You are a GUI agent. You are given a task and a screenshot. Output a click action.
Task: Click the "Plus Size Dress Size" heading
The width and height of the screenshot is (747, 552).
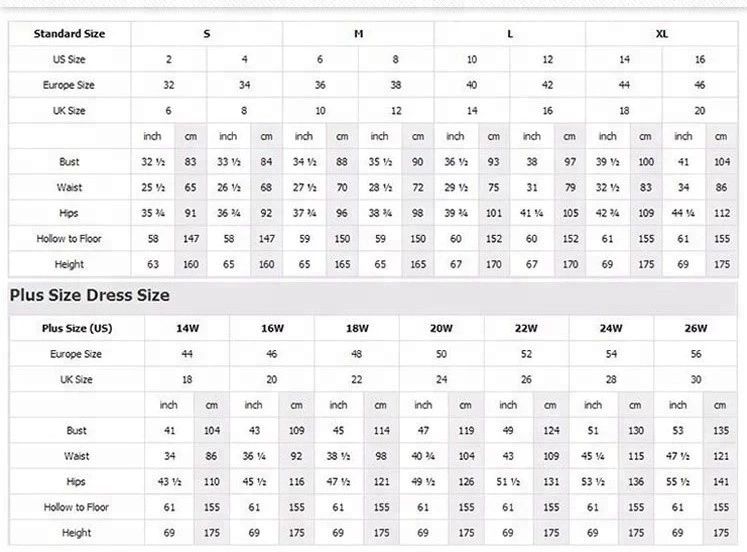point(90,295)
